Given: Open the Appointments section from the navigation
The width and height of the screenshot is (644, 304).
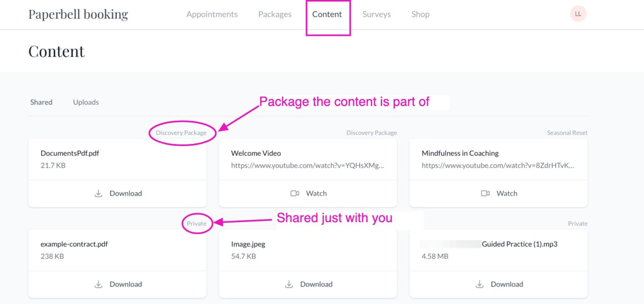Looking at the screenshot, I should click(212, 14).
